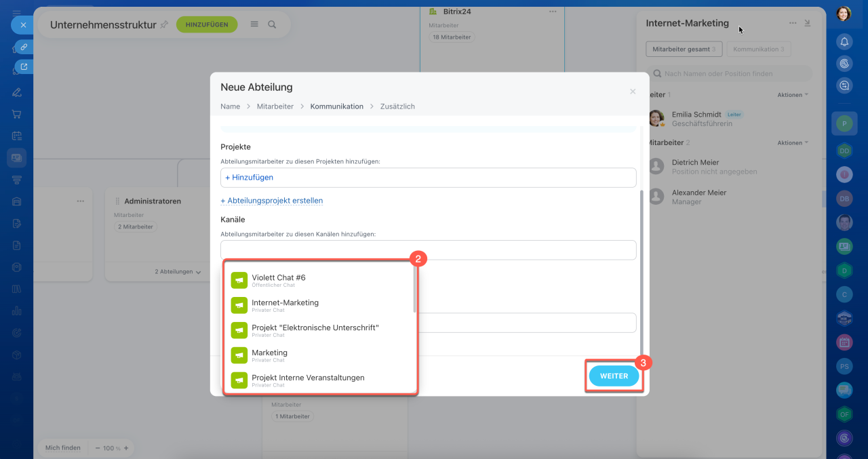
Task: Open the Bitrix24 department options menu
Action: point(553,12)
